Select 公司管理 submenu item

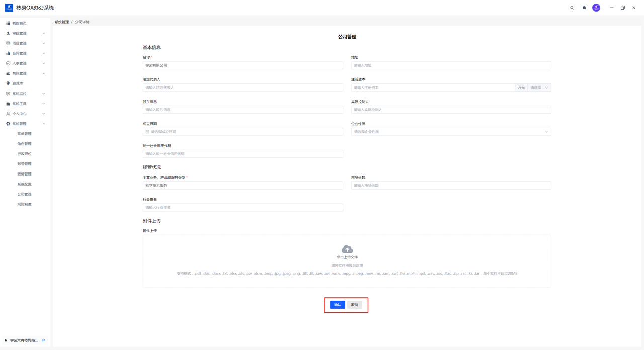pyautogui.click(x=24, y=194)
